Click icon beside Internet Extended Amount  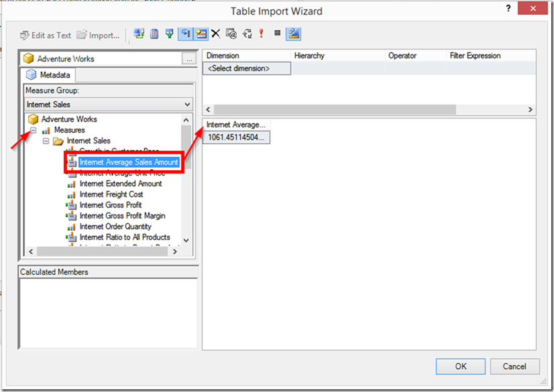pos(71,184)
